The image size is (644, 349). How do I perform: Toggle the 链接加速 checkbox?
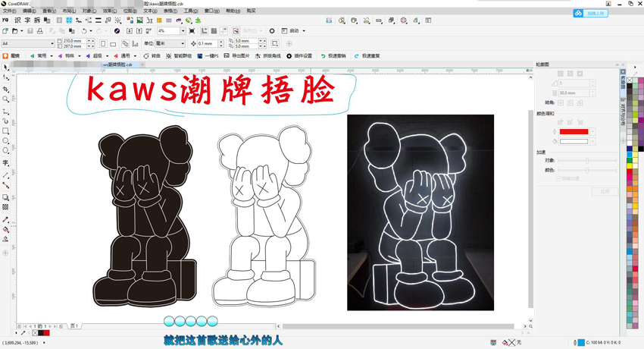[558, 178]
